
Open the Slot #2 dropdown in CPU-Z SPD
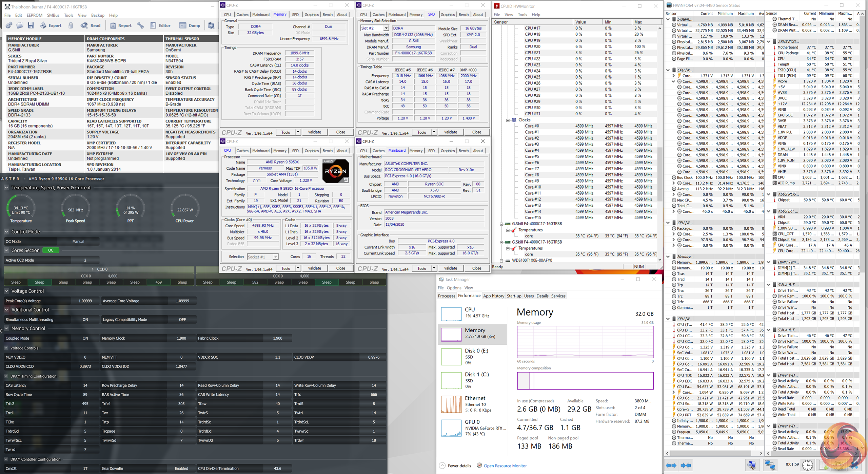click(x=386, y=28)
